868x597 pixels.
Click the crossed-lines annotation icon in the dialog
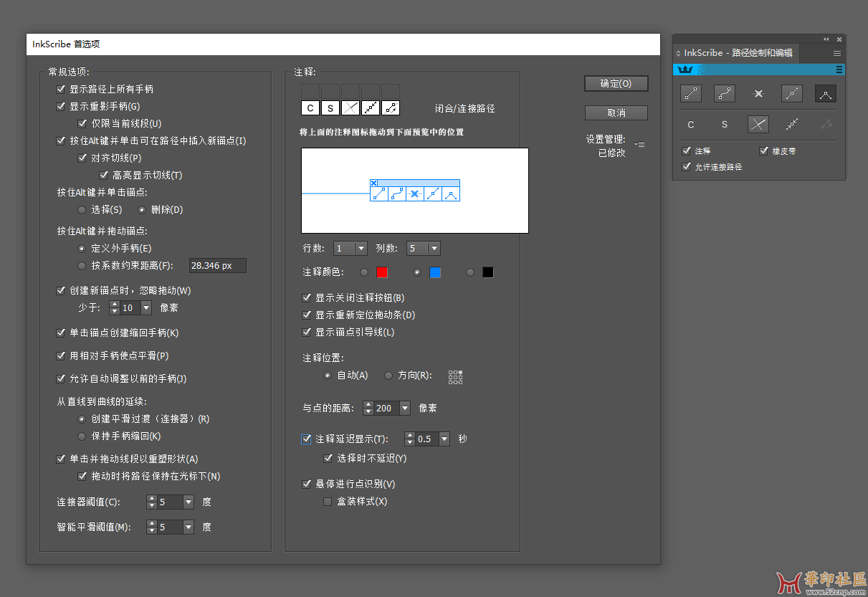coord(350,108)
